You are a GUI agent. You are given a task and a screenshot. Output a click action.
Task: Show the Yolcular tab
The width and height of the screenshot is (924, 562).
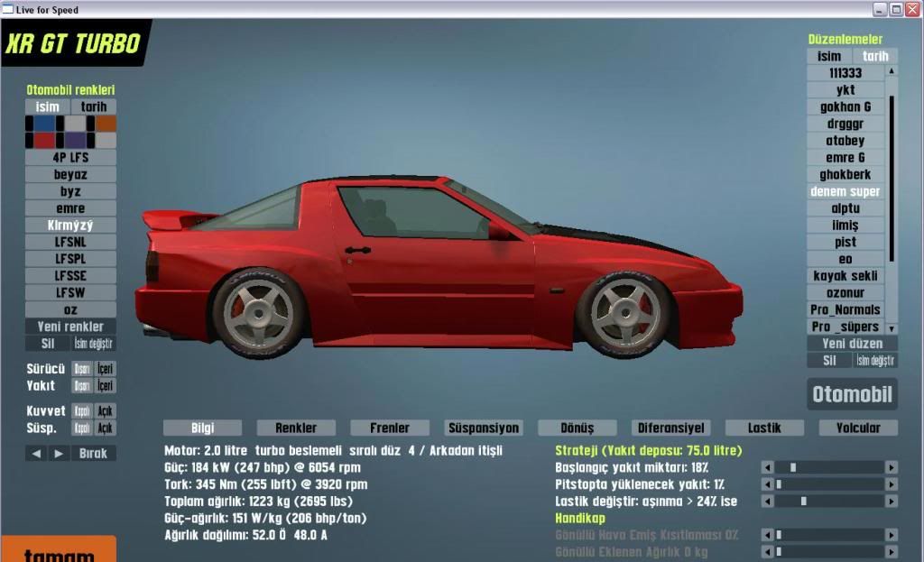coord(859,428)
